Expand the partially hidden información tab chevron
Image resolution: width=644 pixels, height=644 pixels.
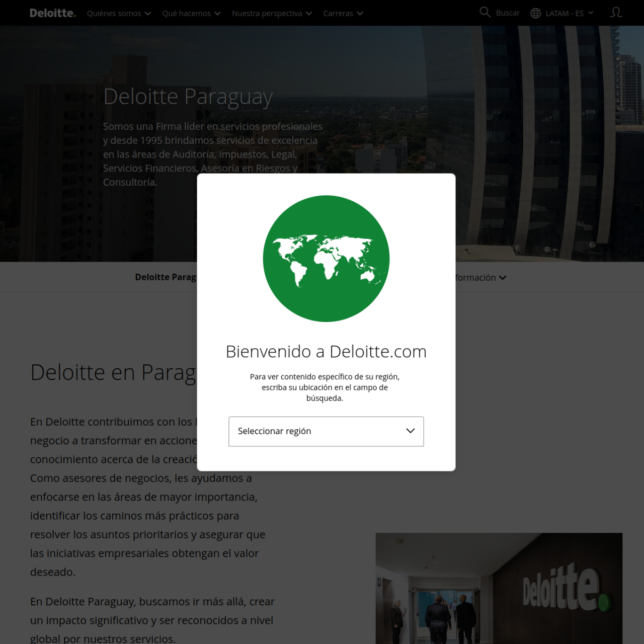[503, 278]
